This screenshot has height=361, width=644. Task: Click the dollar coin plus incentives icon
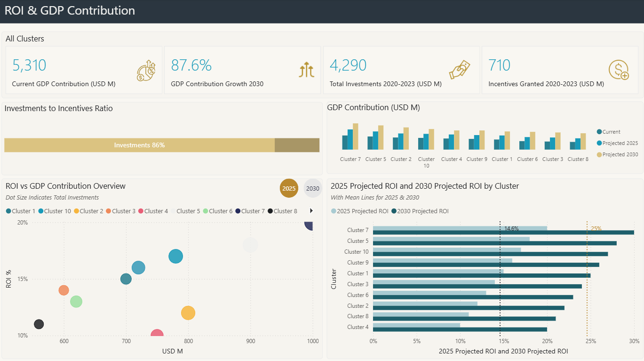click(618, 70)
